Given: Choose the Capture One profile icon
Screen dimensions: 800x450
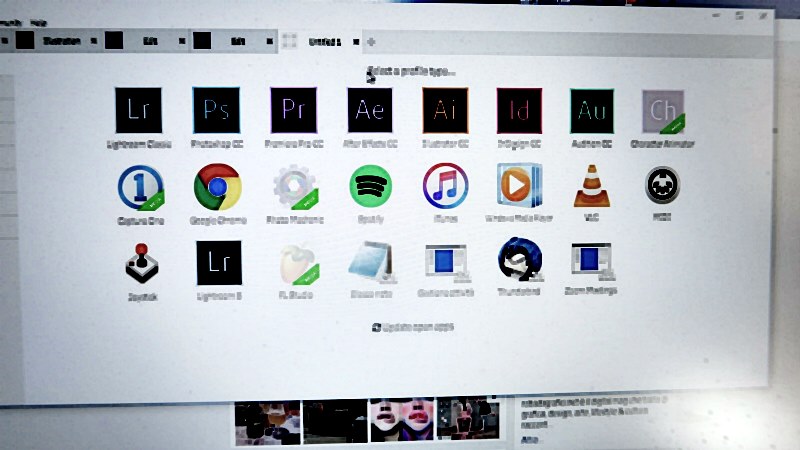Looking at the screenshot, I should [141, 188].
